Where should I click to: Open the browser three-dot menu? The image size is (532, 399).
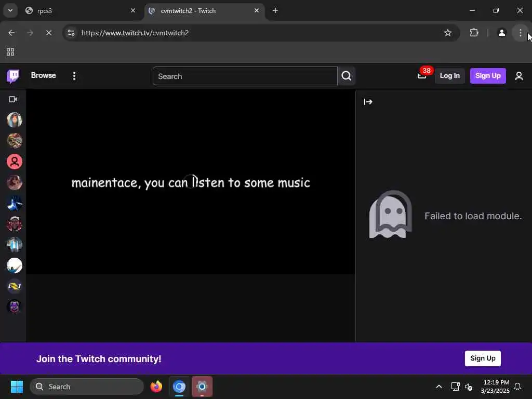click(x=520, y=33)
